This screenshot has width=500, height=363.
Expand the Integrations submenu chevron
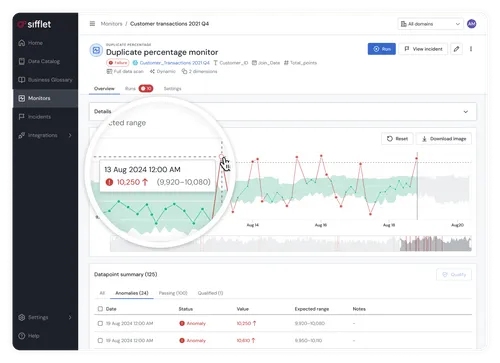click(70, 135)
